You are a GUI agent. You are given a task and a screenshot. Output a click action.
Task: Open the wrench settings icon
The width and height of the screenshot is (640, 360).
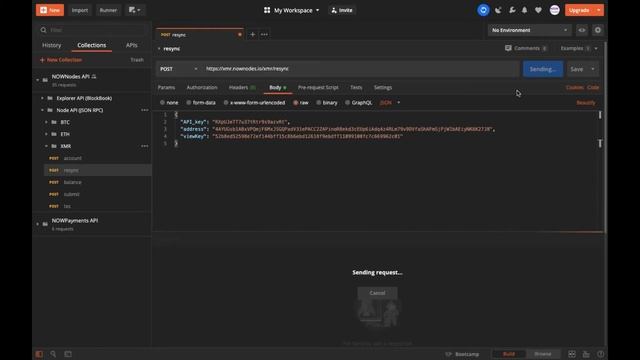pos(512,10)
